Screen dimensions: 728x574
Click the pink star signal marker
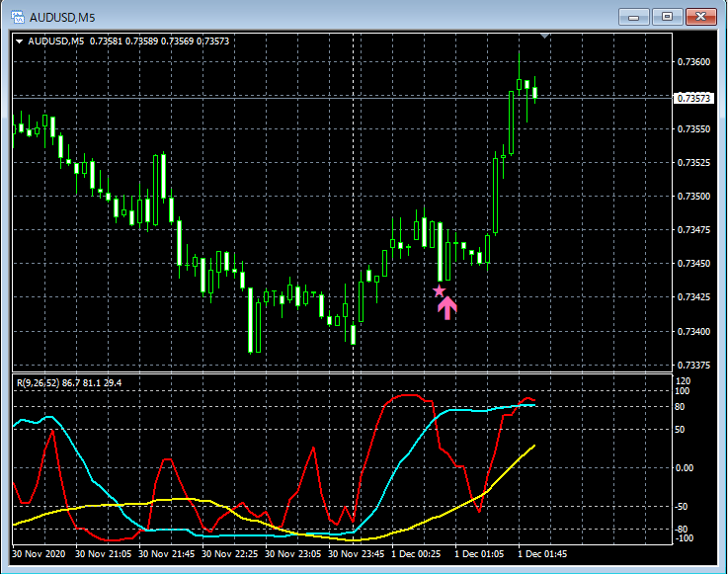440,291
